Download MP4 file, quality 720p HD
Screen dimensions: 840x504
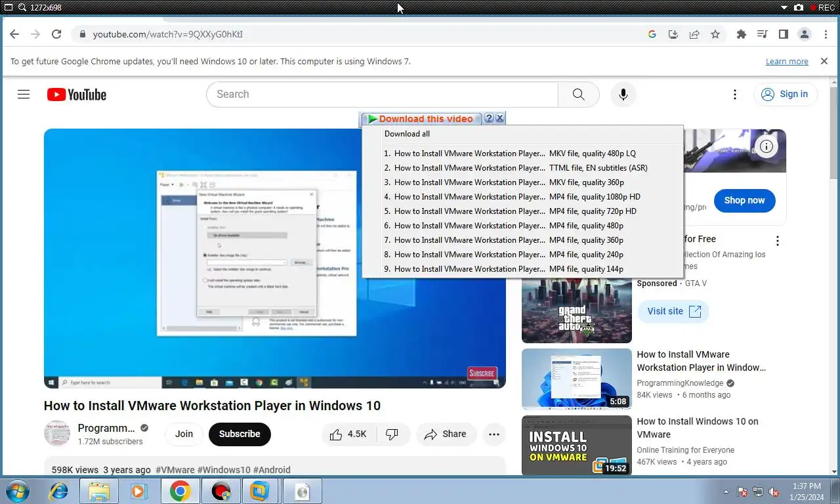(x=522, y=211)
